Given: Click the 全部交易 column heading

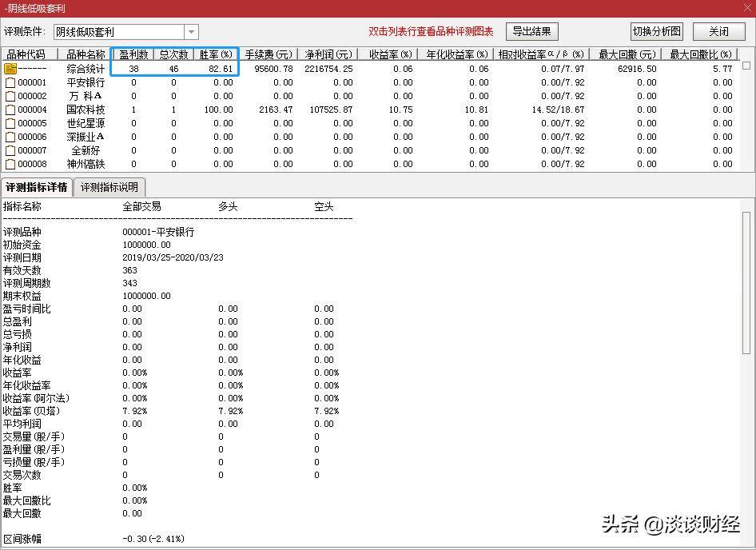Looking at the screenshot, I should point(141,206).
